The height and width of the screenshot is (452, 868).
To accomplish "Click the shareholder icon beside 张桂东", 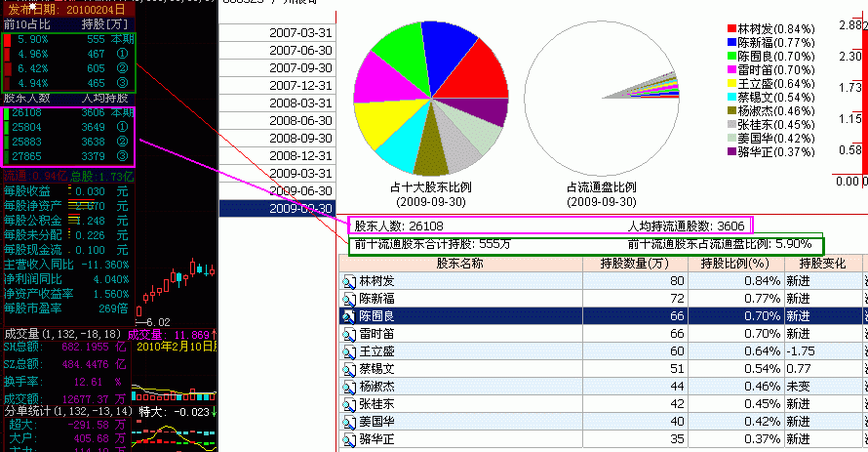I will (x=349, y=404).
